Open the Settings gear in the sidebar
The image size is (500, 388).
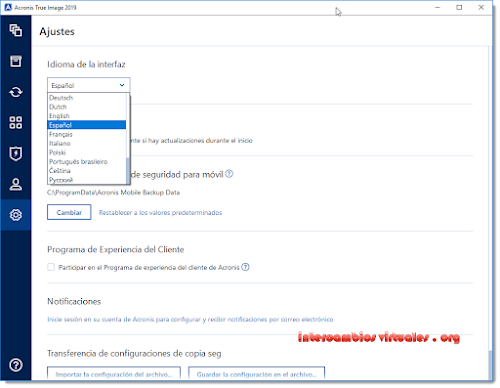(x=16, y=215)
